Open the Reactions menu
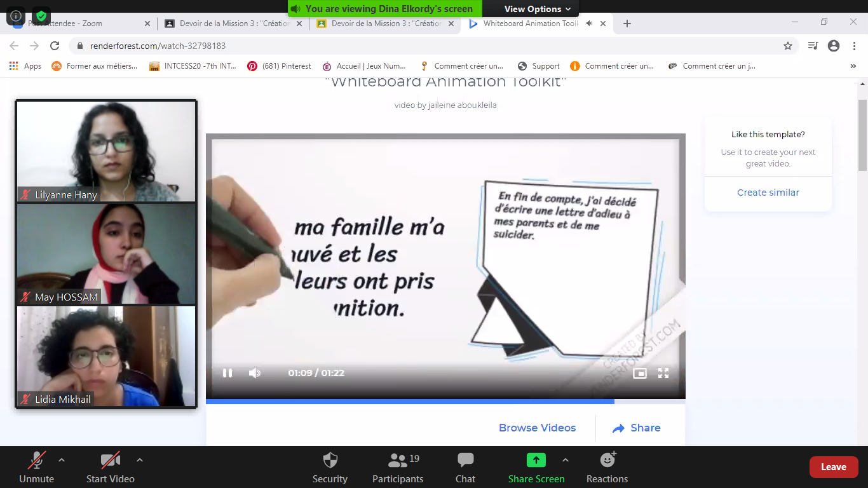Screen dimensions: 868x488 607,468
